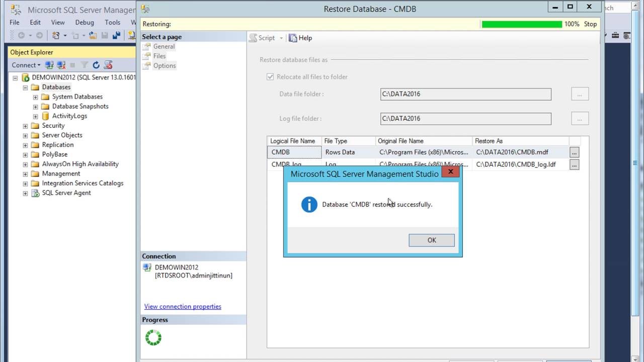The image size is (644, 362).
Task: Open the Debug menu
Action: click(x=85, y=22)
